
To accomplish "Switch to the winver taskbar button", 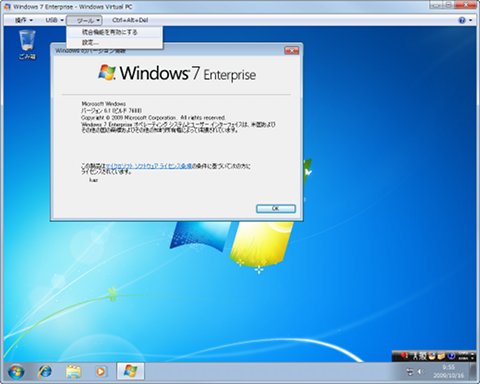I will (130, 371).
